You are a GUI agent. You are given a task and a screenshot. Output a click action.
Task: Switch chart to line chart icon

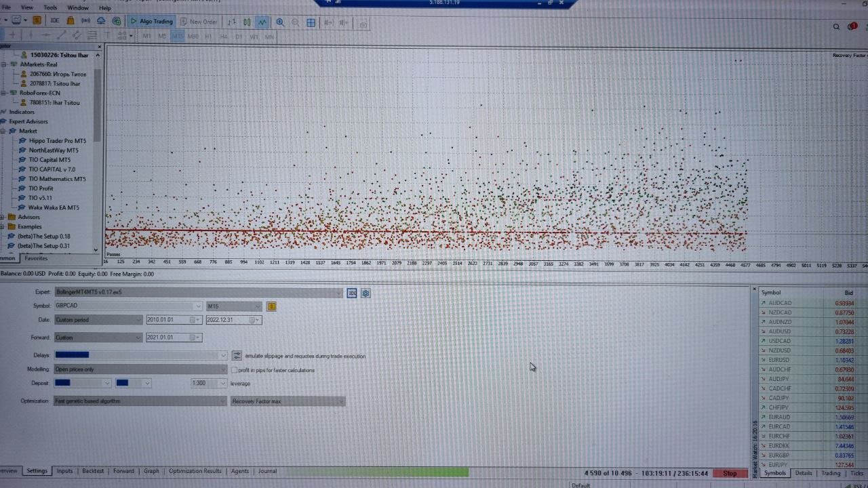click(262, 22)
